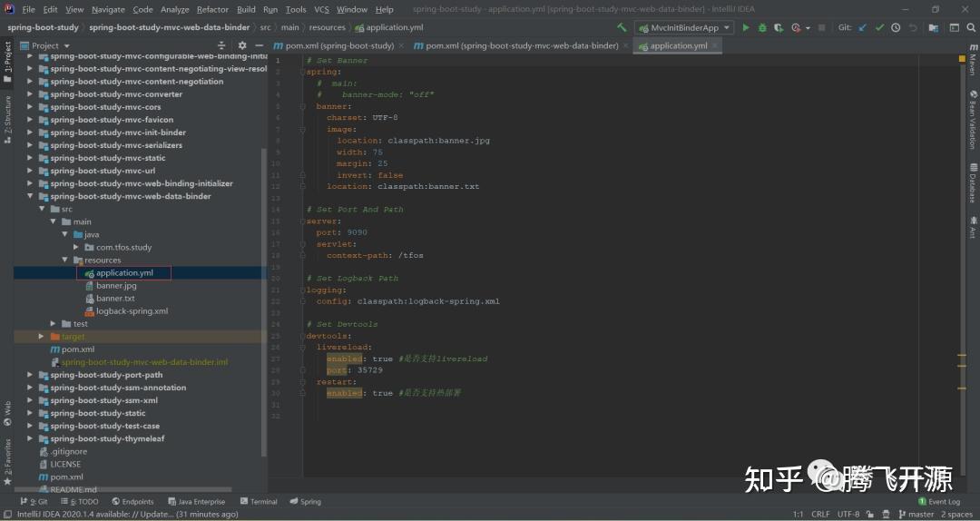Open the Structure tool window stripe
980x521 pixels.
(x=7, y=120)
